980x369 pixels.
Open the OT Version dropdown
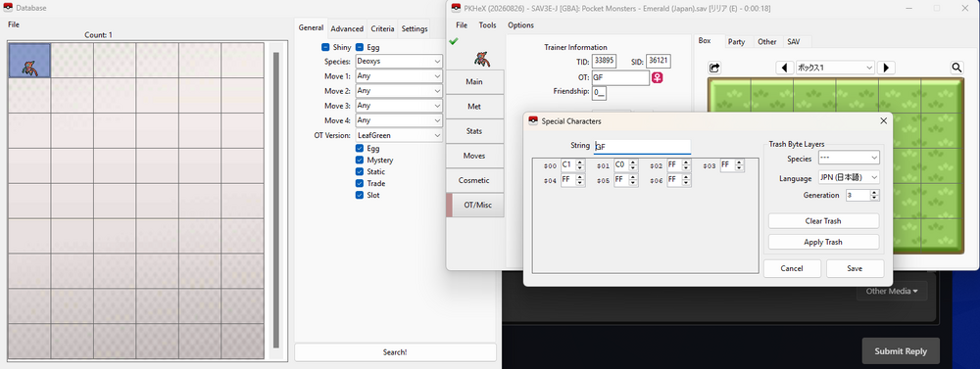click(x=399, y=135)
